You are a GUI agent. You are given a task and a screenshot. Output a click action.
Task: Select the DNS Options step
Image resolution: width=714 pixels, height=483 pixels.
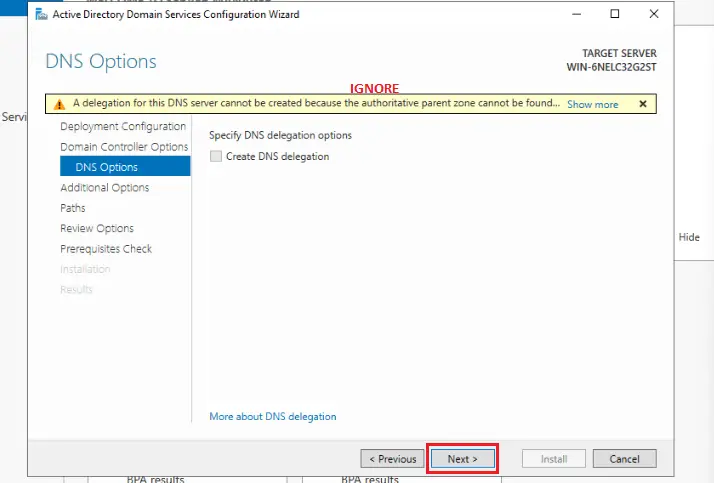[x=125, y=166]
